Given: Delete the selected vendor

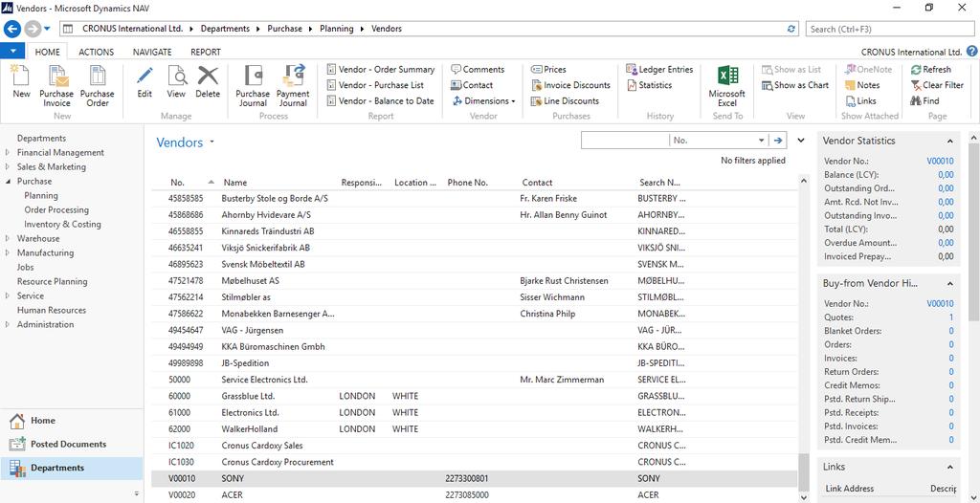Looking at the screenshot, I should (208, 82).
